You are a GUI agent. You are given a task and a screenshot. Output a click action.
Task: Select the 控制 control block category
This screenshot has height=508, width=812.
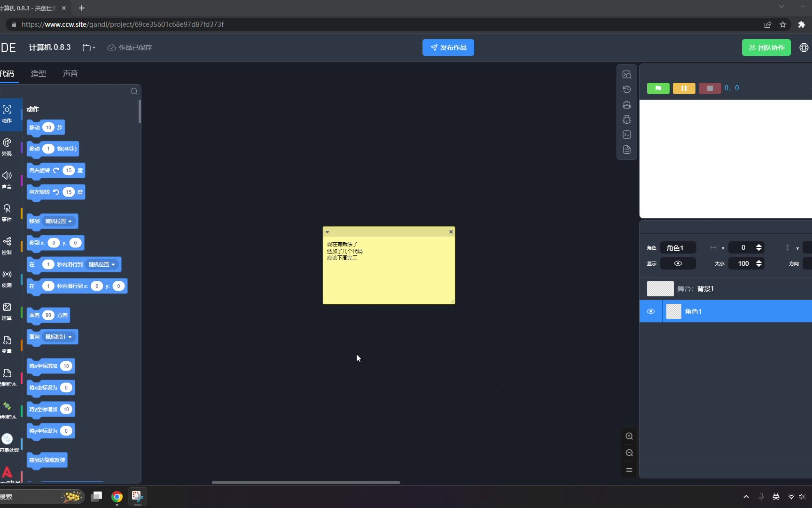click(x=7, y=246)
